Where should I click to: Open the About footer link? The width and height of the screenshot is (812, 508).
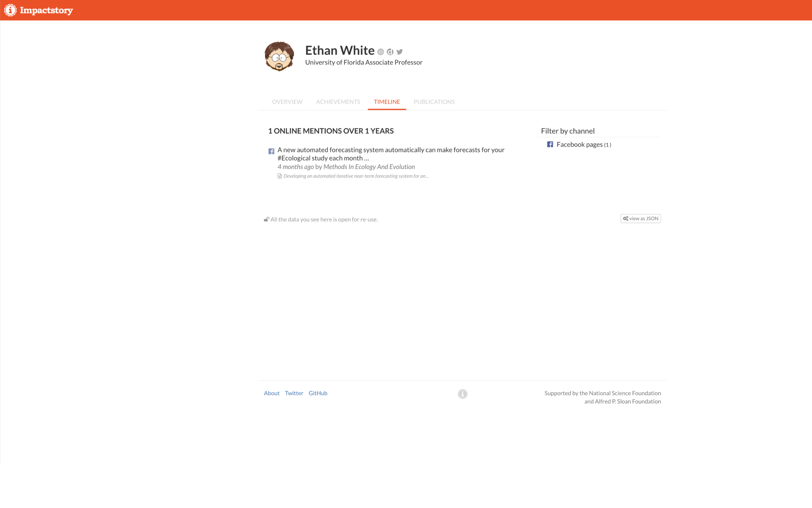272,393
